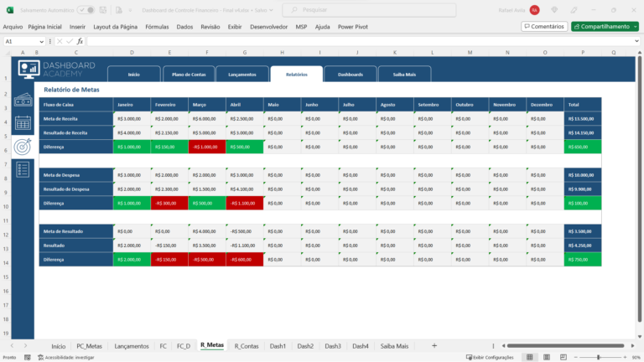Switch to the PC_Metas sheet tab
The height and width of the screenshot is (362, 644).
[x=89, y=346]
